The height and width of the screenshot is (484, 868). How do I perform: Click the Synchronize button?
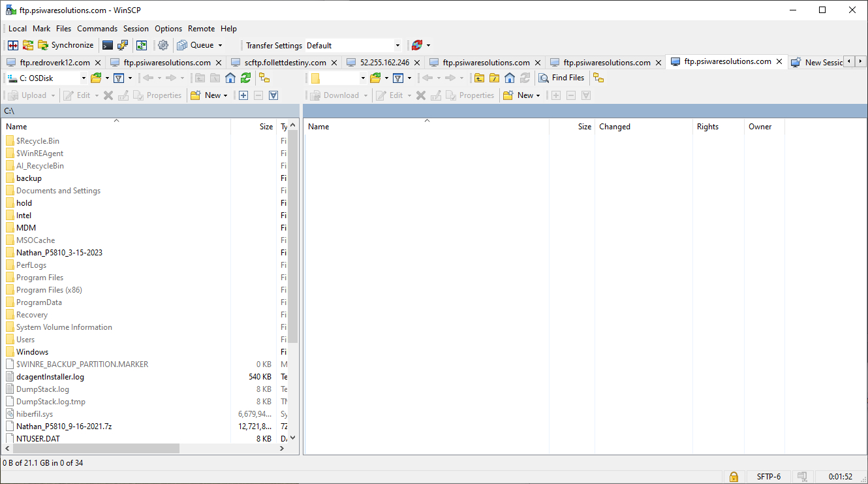click(65, 45)
